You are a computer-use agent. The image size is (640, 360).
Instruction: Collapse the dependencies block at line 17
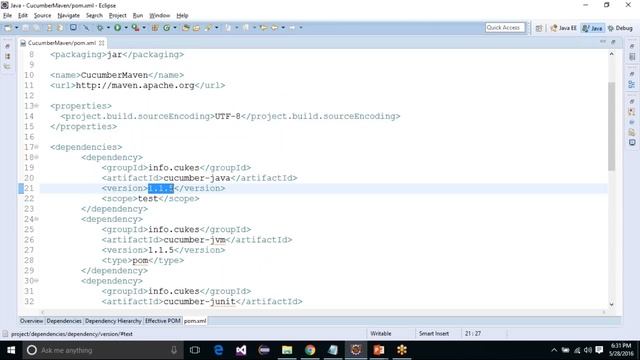[x=37, y=147]
